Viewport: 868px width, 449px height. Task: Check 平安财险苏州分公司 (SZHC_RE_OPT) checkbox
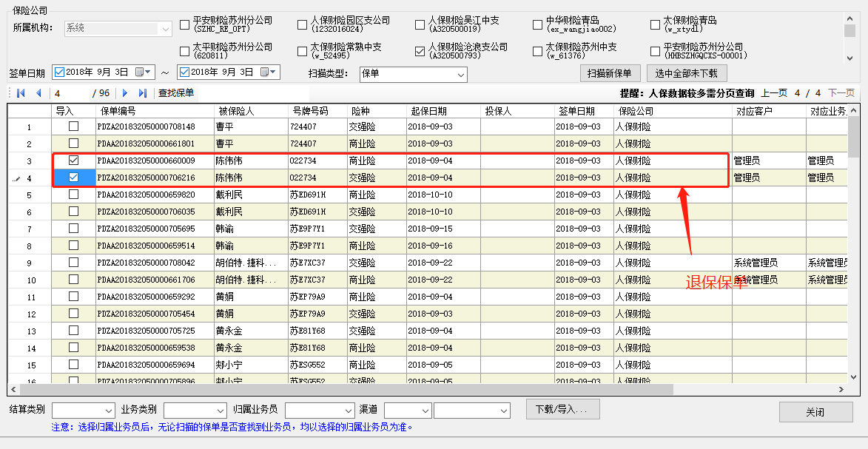(185, 25)
